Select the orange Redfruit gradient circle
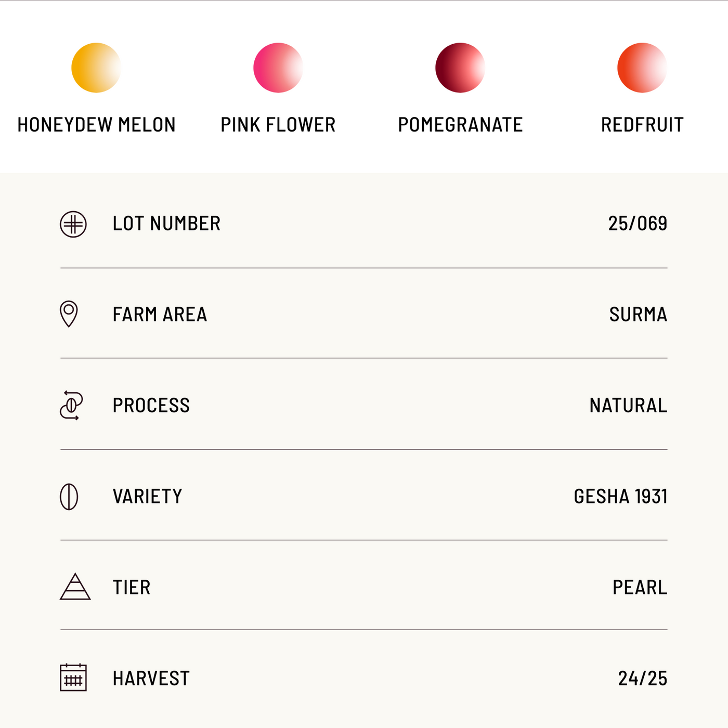The height and width of the screenshot is (728, 728). pos(642,68)
